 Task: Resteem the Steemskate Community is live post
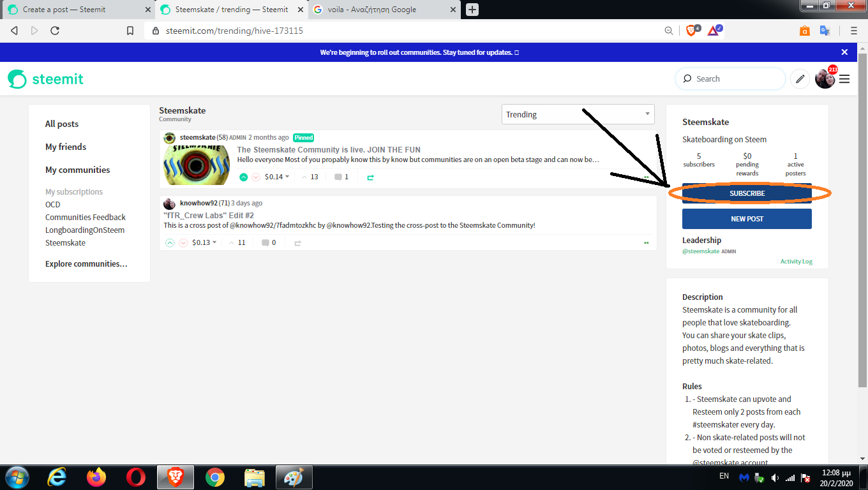point(370,177)
